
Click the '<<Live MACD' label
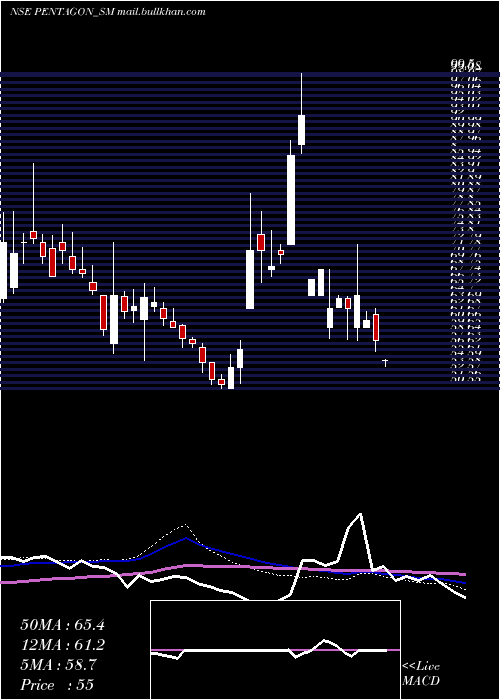[x=421, y=674]
